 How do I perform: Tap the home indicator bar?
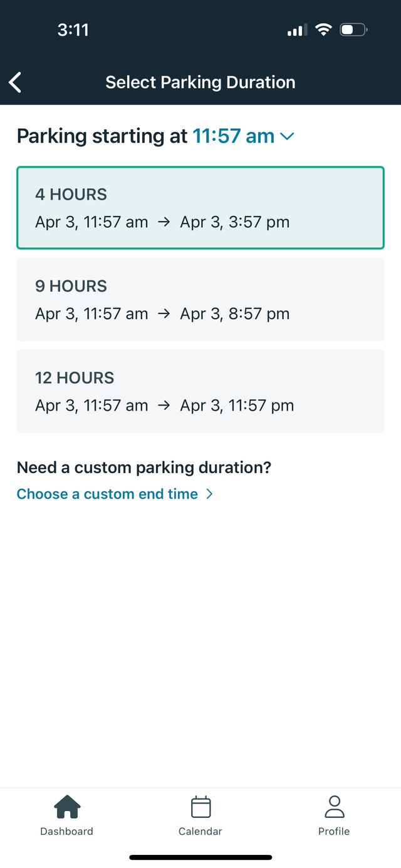pos(200,857)
